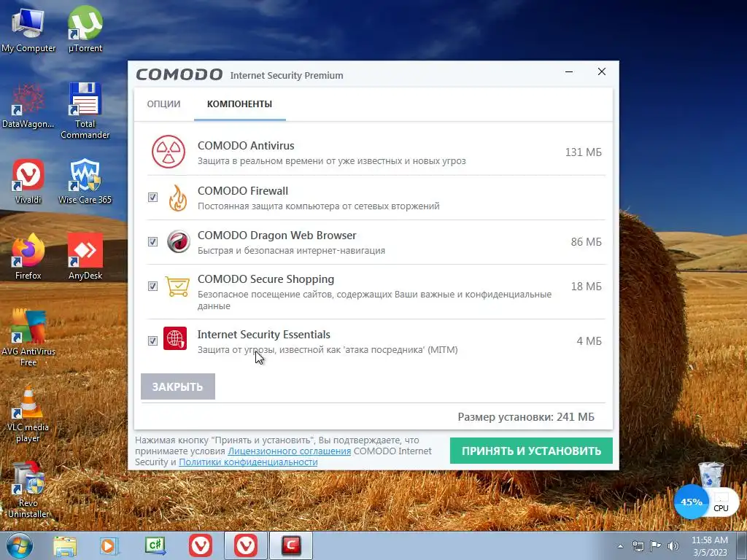This screenshot has height=560, width=747.
Task: Click the COMODO Dragon Web Browser title
Action: tap(276, 236)
